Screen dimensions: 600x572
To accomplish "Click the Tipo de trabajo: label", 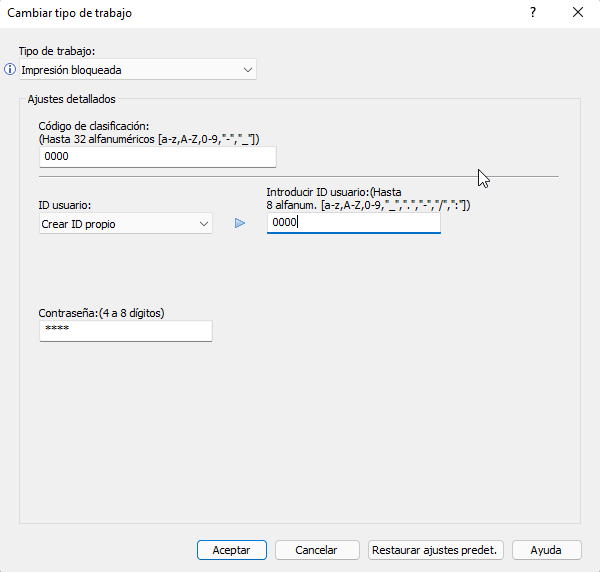I will coord(57,51).
